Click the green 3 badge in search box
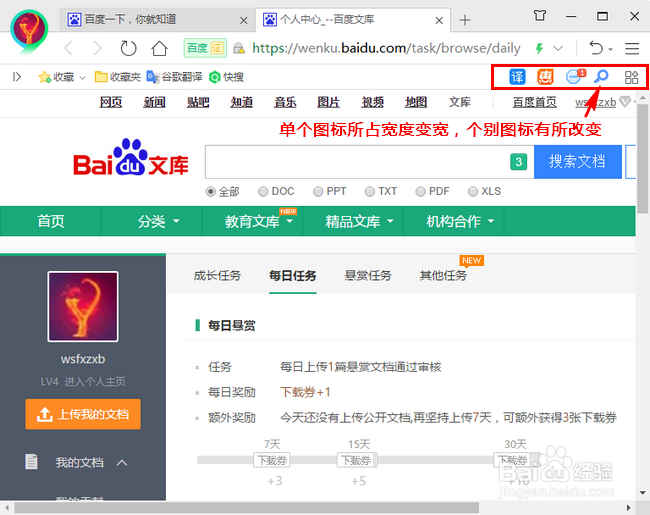Image resolution: width=650 pixels, height=515 pixels. [519, 162]
